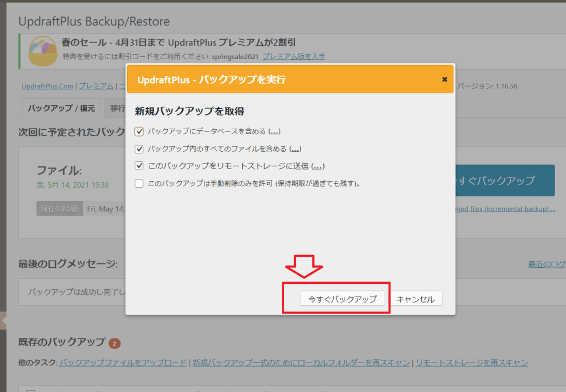Open the プレミアム版を入手 link
The height and width of the screenshot is (392, 566).
294,56
